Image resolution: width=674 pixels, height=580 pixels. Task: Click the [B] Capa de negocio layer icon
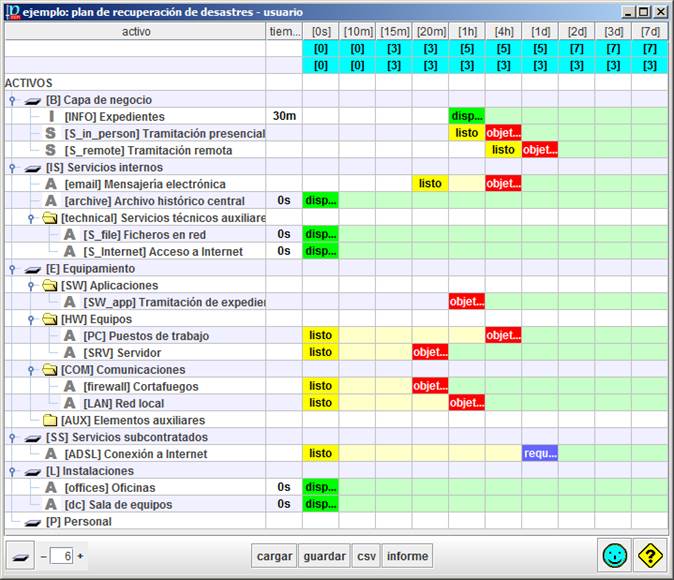pos(33,100)
